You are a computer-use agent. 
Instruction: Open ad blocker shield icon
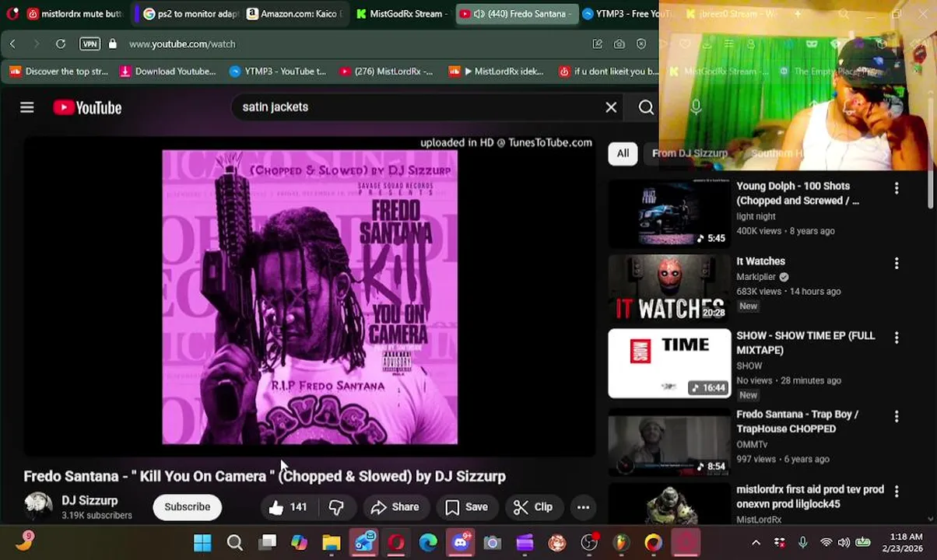coord(641,44)
